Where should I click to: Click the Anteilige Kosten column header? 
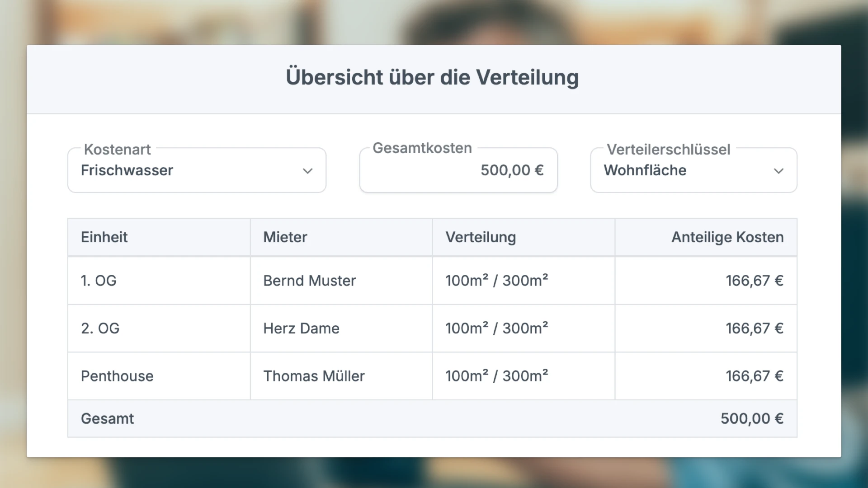[727, 237]
